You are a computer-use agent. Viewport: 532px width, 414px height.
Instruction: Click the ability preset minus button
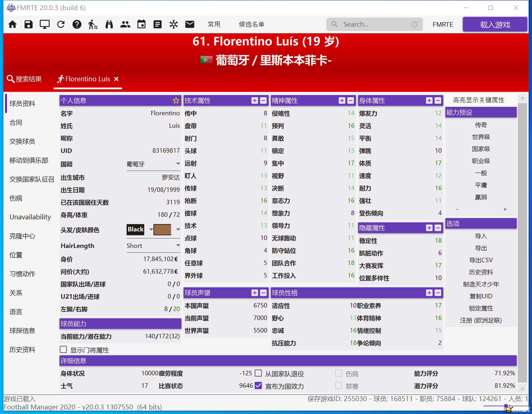coord(457,209)
